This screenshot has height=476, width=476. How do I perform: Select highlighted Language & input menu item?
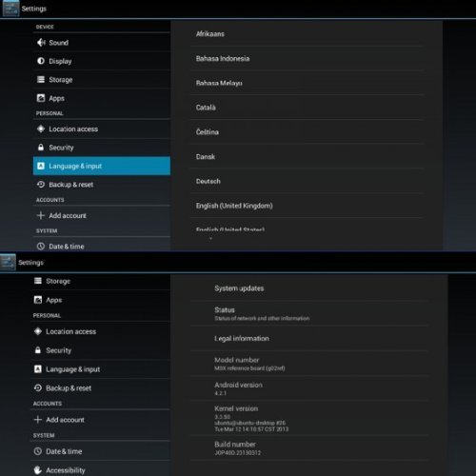(102, 166)
